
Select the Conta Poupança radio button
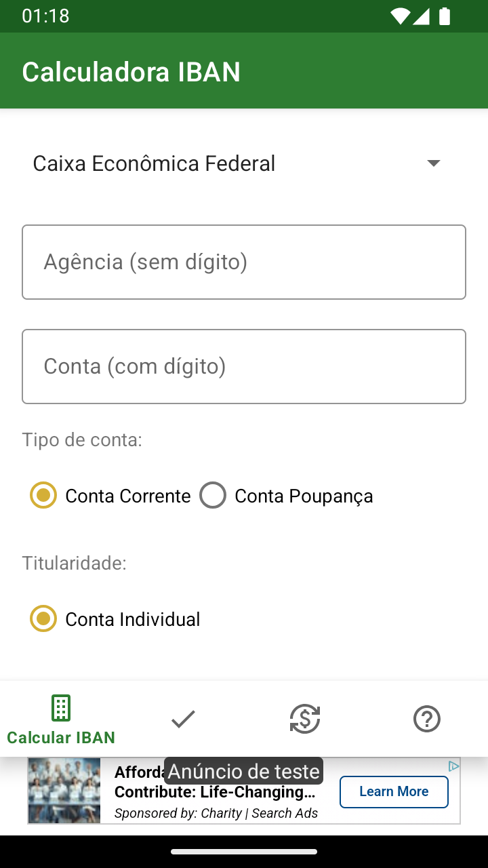point(213,496)
